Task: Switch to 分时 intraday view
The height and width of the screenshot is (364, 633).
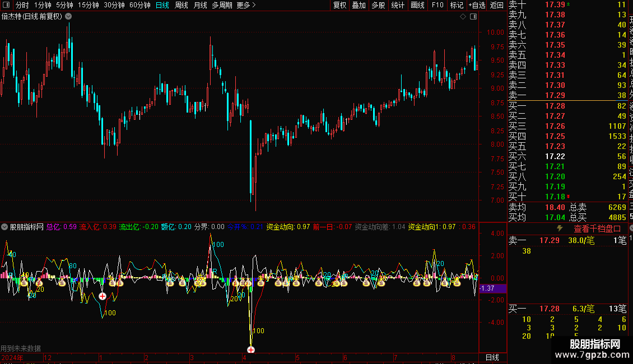Action: tap(22, 5)
